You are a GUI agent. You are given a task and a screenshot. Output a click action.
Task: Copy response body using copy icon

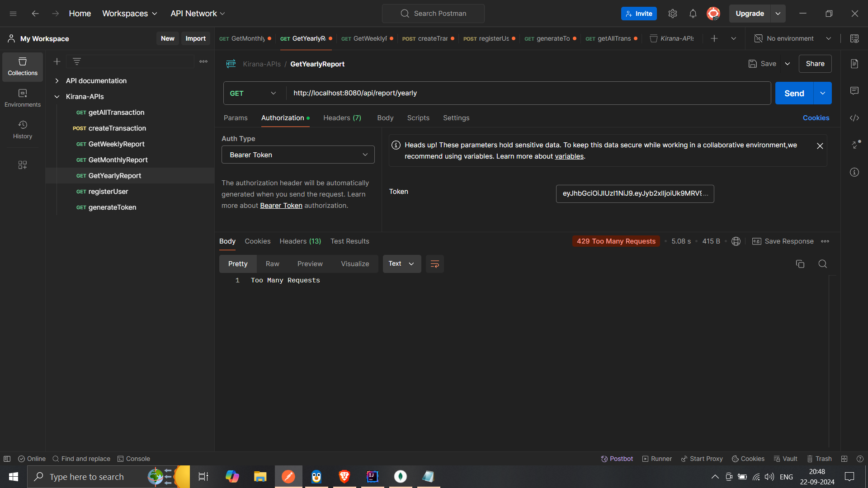[x=800, y=264]
